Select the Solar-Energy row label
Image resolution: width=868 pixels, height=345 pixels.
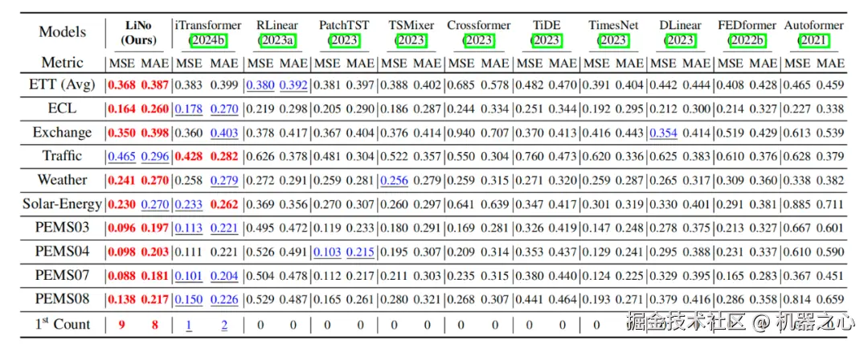[63, 203]
